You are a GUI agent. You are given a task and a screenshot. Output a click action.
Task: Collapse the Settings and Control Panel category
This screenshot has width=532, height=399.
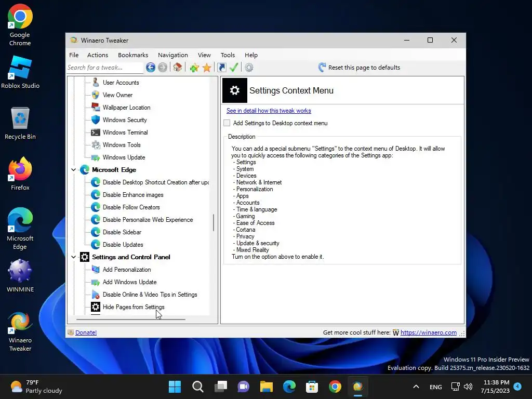click(74, 257)
